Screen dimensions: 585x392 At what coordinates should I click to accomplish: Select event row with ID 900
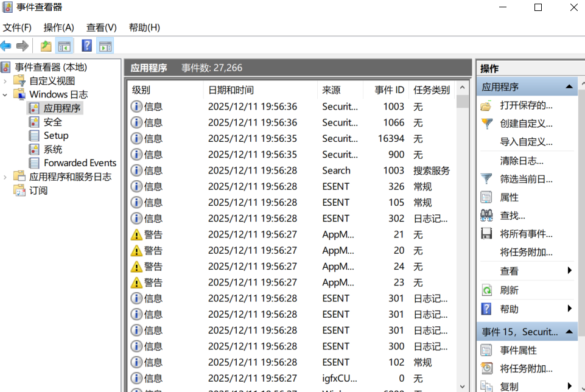[x=292, y=155]
